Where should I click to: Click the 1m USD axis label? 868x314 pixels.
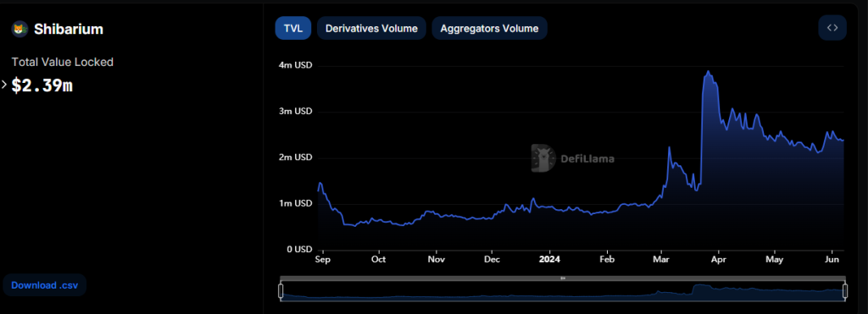(296, 203)
